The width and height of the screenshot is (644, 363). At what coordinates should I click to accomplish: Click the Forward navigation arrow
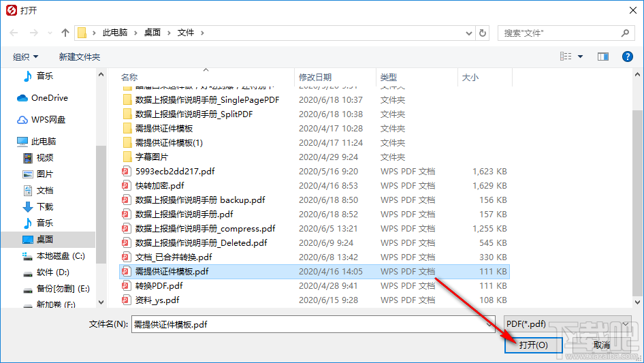[33, 33]
